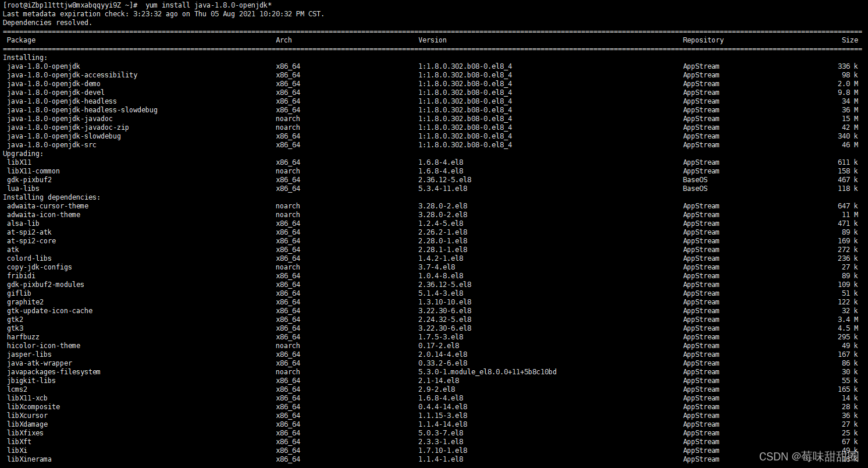Image resolution: width=868 pixels, height=468 pixels.
Task: Click the lua-libs package name
Action: tap(23, 189)
